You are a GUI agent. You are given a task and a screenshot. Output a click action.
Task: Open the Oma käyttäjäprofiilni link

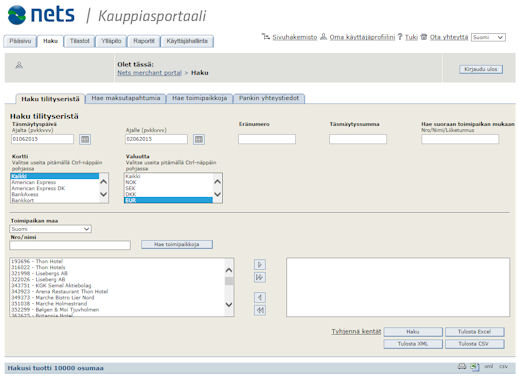pyautogui.click(x=362, y=37)
